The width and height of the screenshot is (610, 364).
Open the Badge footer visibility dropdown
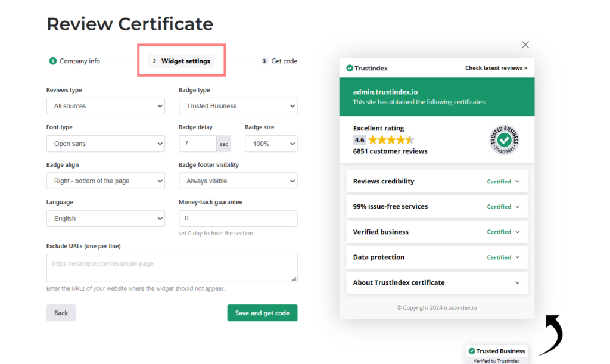(x=238, y=181)
